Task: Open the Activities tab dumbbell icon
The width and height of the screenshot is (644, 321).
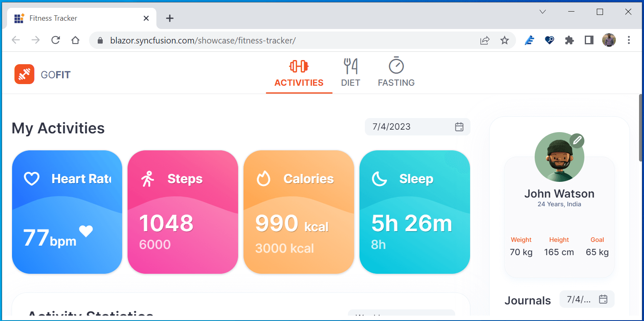Action: (299, 66)
